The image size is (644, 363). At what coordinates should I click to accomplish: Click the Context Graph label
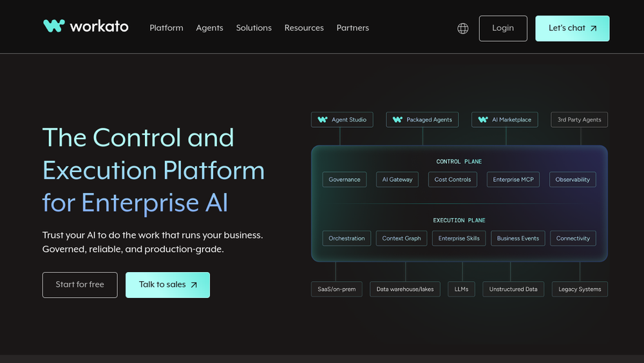click(401, 239)
